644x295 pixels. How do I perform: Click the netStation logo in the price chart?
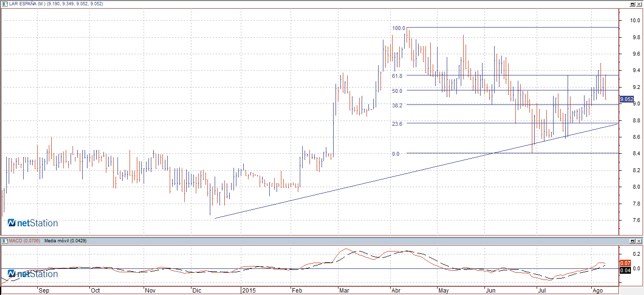(x=33, y=223)
